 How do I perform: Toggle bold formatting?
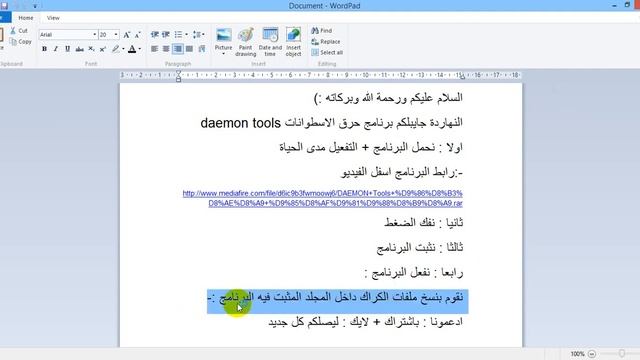click(x=44, y=49)
